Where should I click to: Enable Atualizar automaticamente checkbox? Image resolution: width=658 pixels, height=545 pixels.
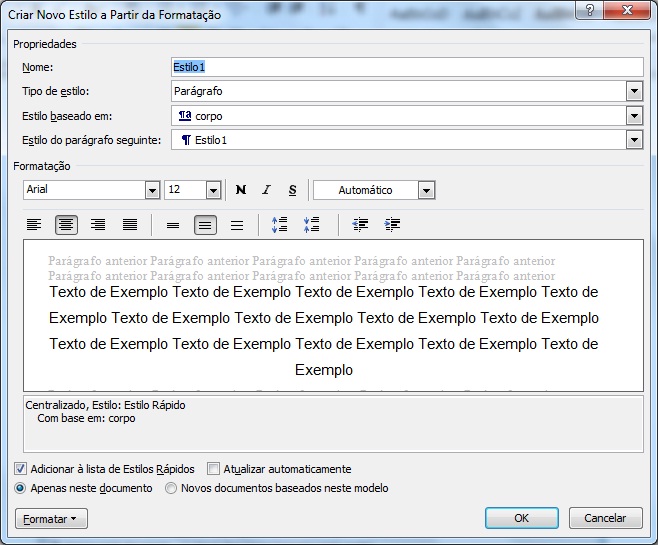tap(214, 469)
